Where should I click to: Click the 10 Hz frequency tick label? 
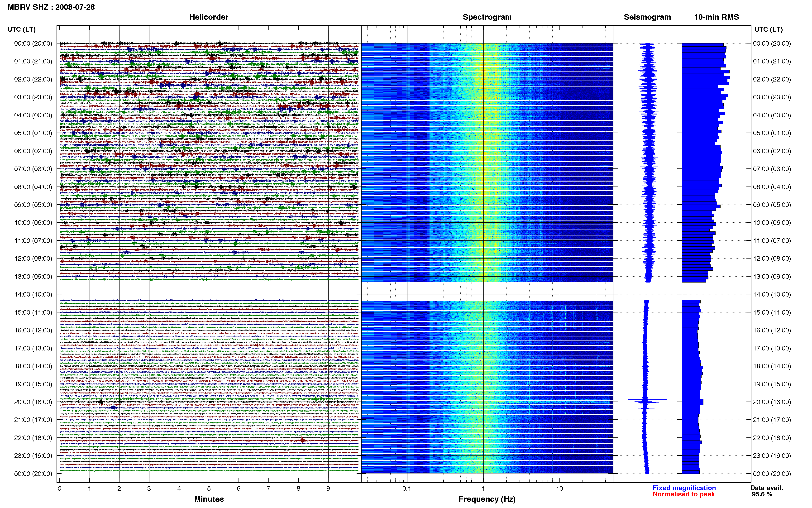click(x=559, y=489)
